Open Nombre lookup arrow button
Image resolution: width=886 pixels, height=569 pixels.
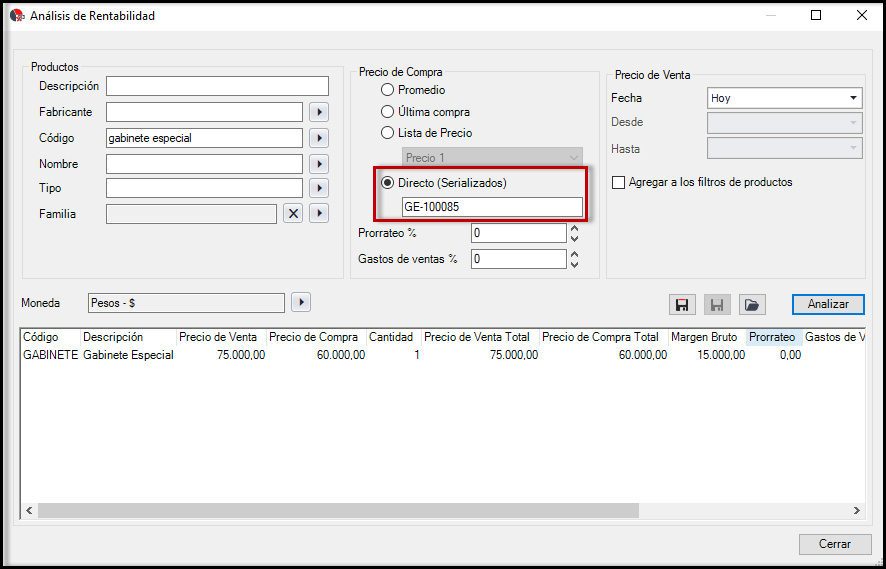(319, 164)
